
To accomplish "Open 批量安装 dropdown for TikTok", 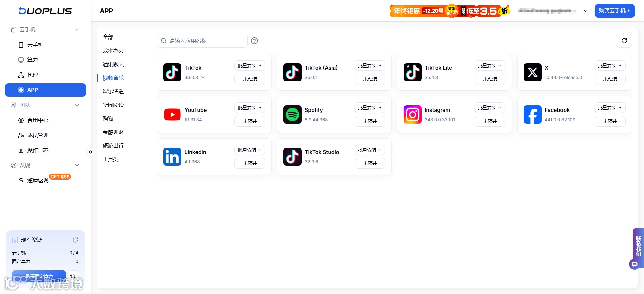I will pyautogui.click(x=250, y=66).
